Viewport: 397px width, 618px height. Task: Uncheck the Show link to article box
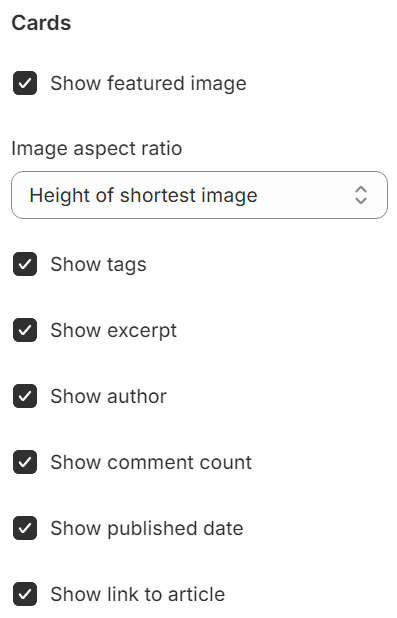[x=25, y=594]
